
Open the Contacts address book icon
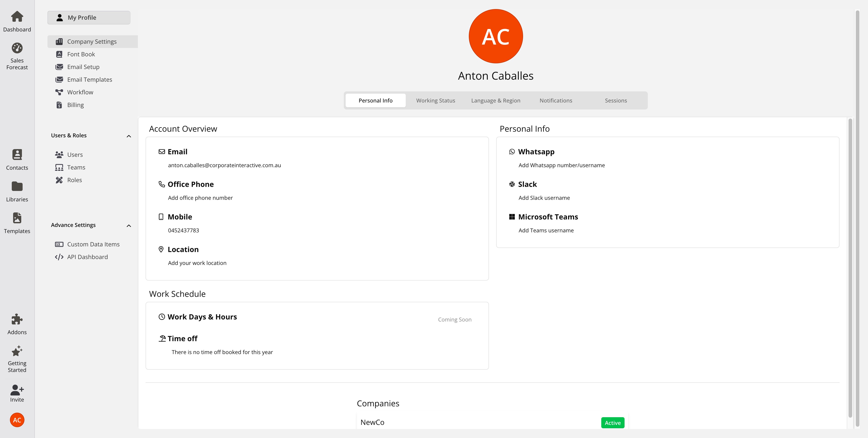click(x=17, y=155)
